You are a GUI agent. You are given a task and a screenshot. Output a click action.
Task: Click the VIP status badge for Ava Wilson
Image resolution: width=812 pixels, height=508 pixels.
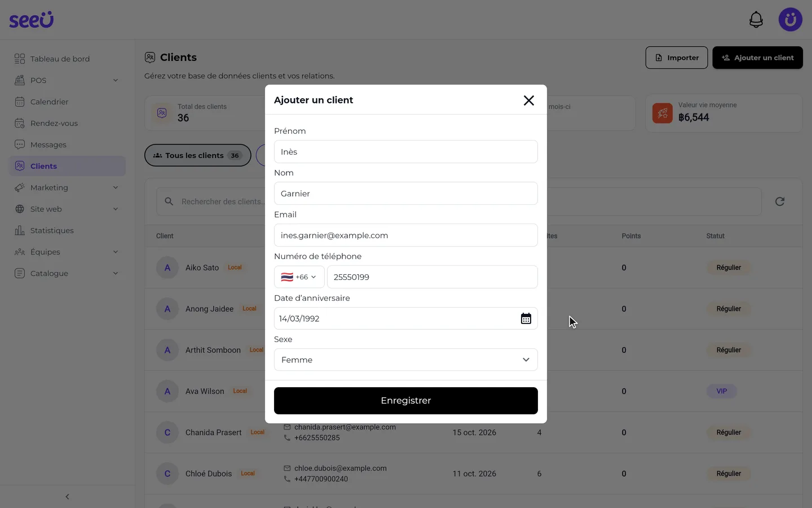point(722,391)
